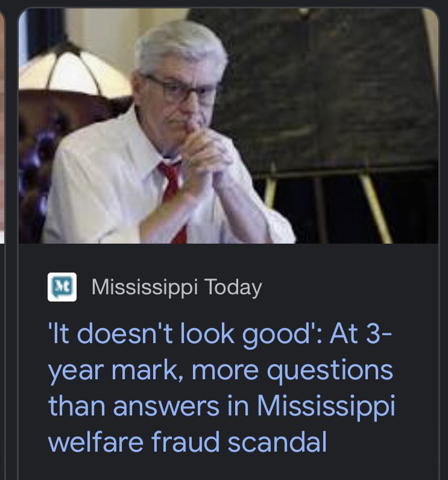Click the man's glasses in the photo
448x480 pixels.
[x=181, y=89]
